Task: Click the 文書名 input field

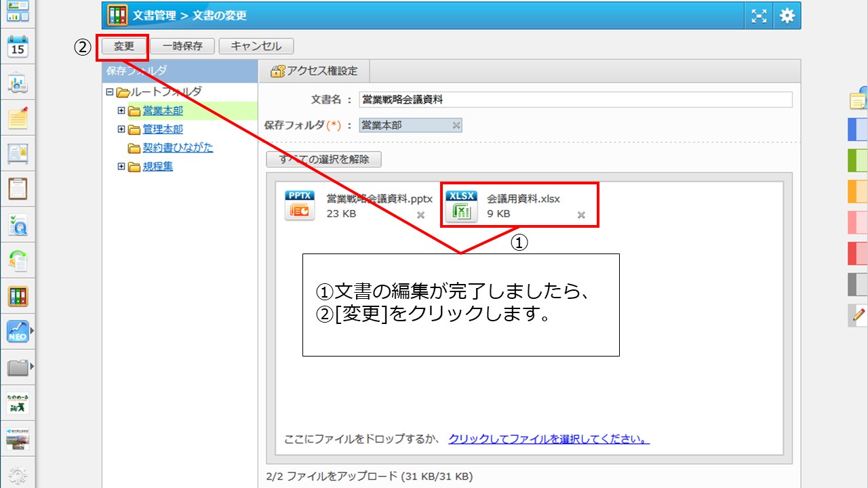Action: pyautogui.click(x=576, y=100)
